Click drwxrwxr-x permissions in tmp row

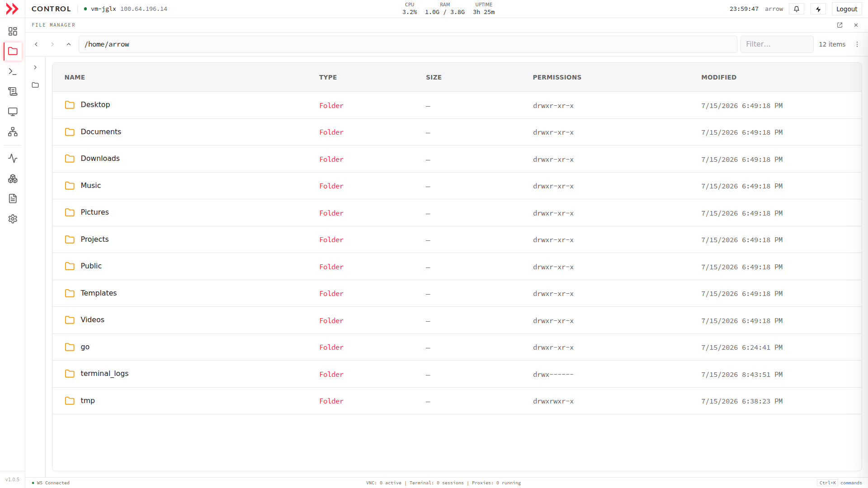click(x=553, y=401)
